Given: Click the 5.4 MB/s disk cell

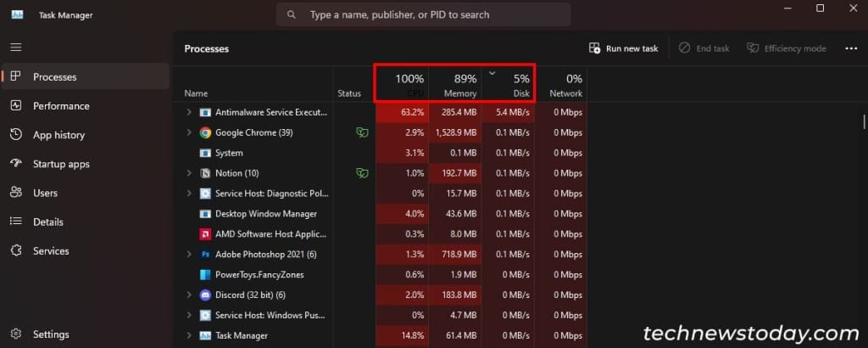Looking at the screenshot, I should click(507, 113).
